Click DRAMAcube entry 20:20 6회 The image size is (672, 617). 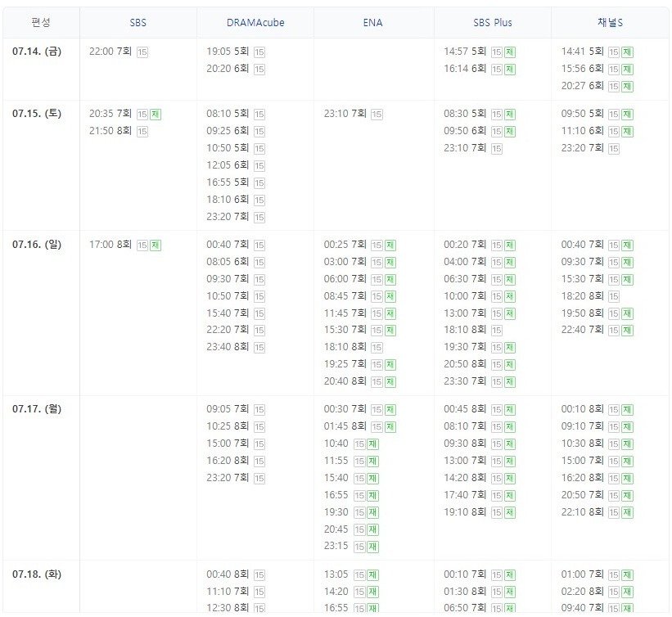(x=228, y=69)
